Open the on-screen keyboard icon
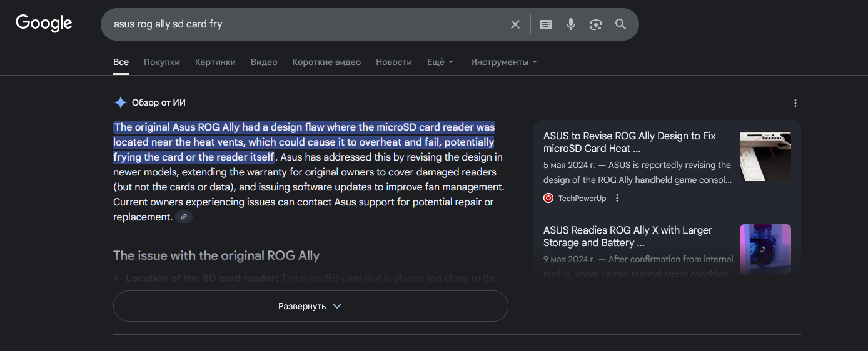Image resolution: width=868 pixels, height=351 pixels. pyautogui.click(x=546, y=24)
